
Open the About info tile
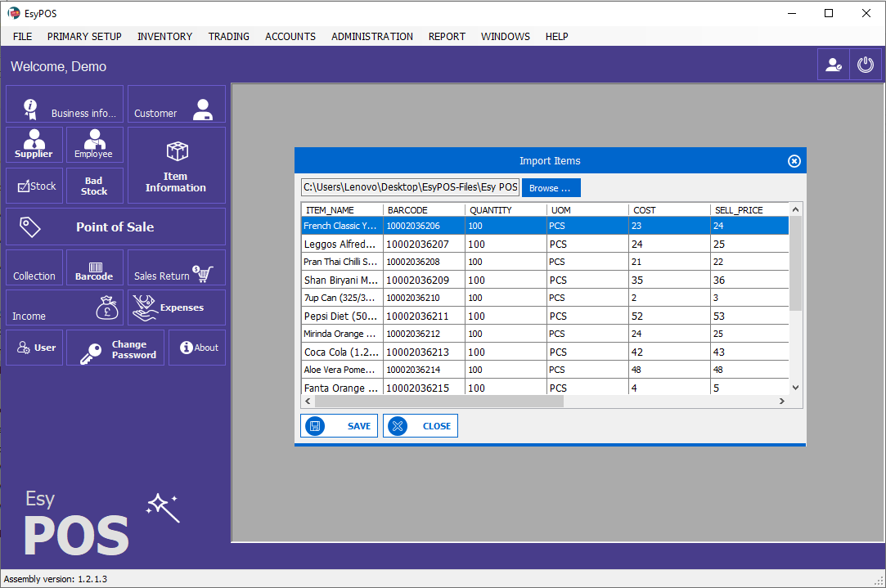pyautogui.click(x=197, y=348)
